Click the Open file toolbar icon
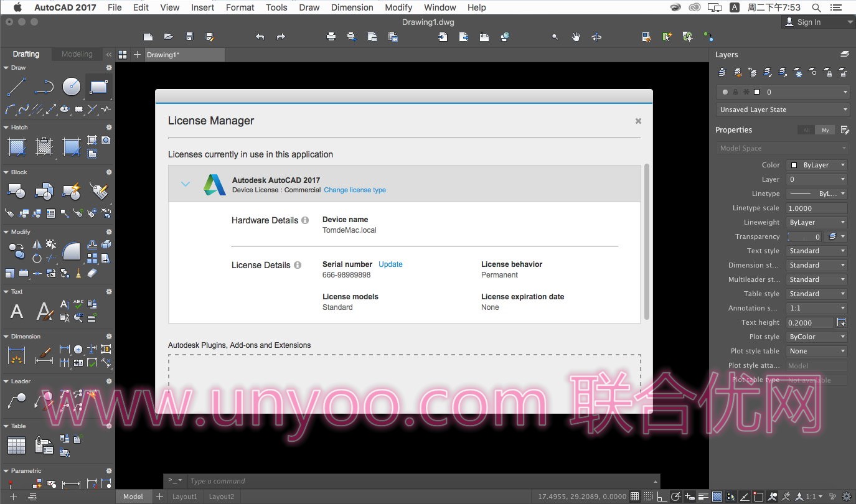The width and height of the screenshot is (856, 504). click(169, 37)
